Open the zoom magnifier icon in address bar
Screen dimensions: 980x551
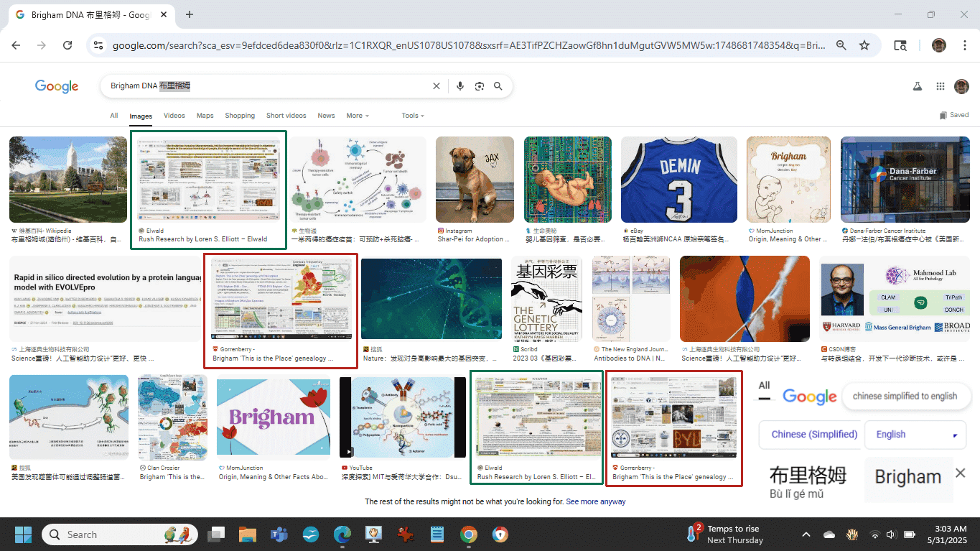pos(841,45)
